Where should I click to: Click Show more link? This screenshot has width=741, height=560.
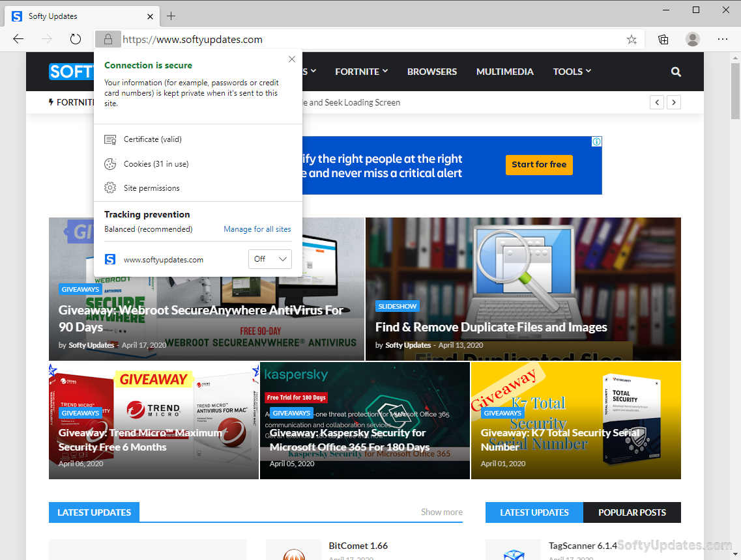(442, 512)
